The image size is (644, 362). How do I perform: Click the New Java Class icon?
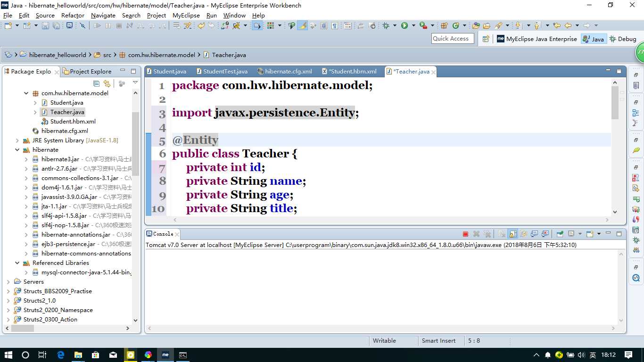pos(456,25)
